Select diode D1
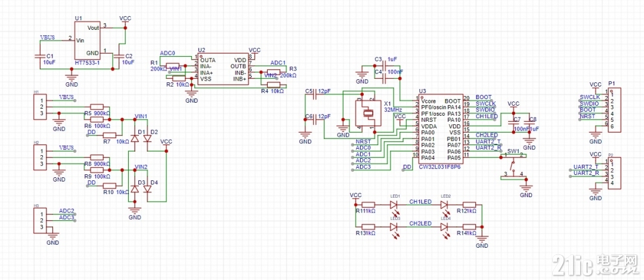 click(134, 138)
